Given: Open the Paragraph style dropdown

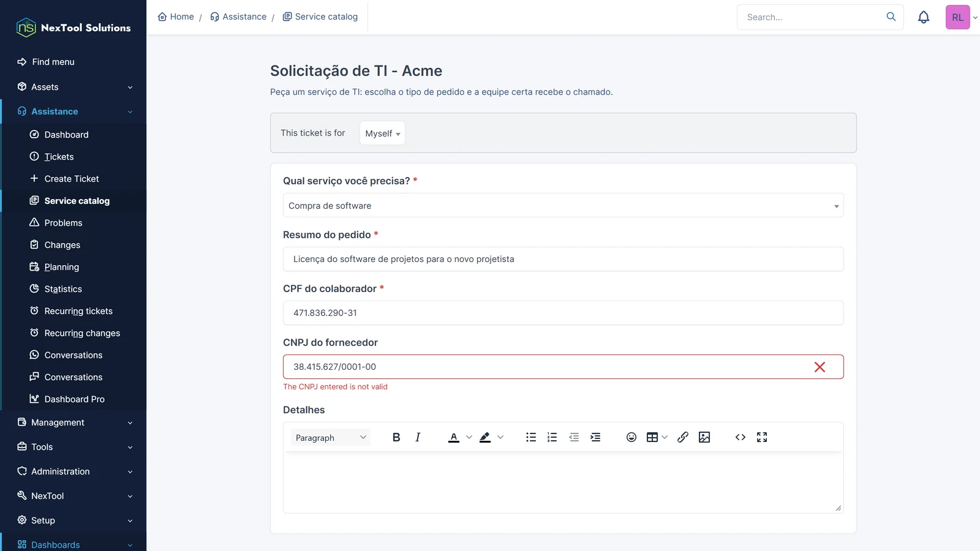Looking at the screenshot, I should coord(331,437).
